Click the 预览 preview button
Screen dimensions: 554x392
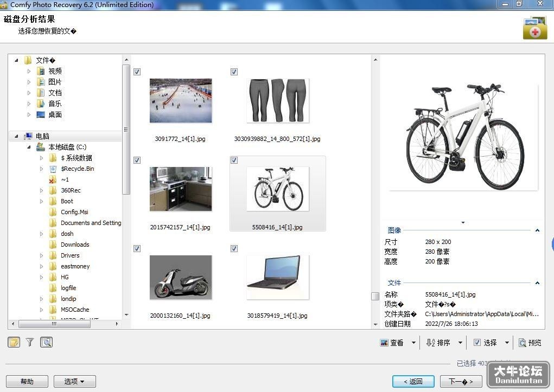[x=530, y=343]
